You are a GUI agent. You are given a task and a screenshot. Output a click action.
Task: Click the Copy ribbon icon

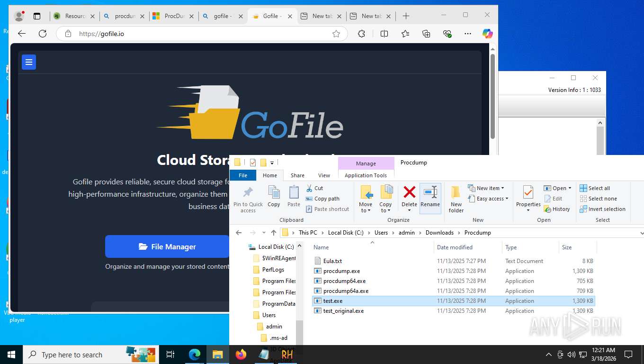[274, 197]
